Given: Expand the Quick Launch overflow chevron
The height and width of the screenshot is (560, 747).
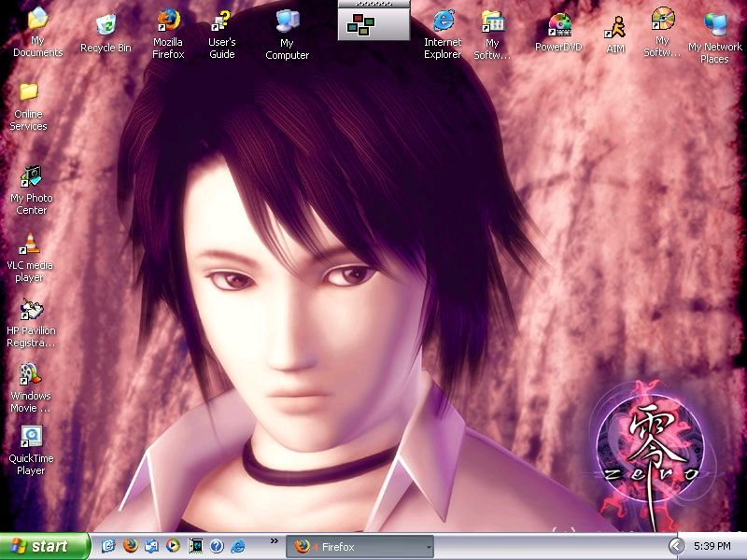Looking at the screenshot, I should pyautogui.click(x=274, y=541).
